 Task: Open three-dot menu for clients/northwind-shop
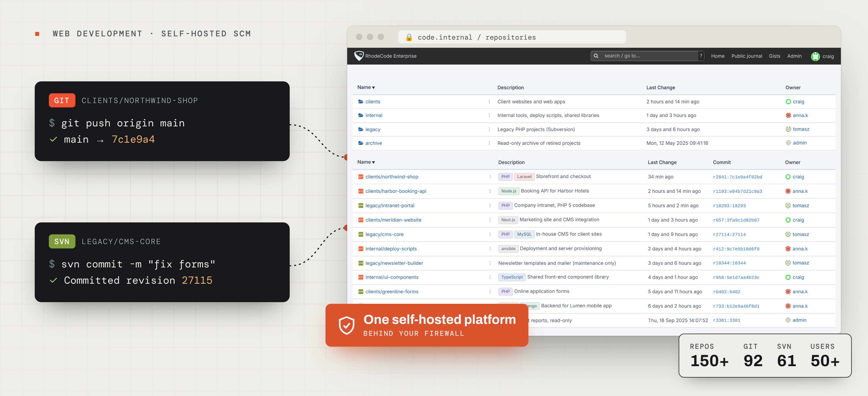point(490,177)
